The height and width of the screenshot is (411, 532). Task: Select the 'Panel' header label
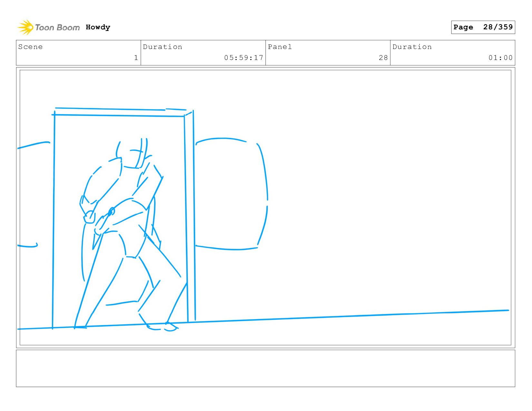coord(280,47)
